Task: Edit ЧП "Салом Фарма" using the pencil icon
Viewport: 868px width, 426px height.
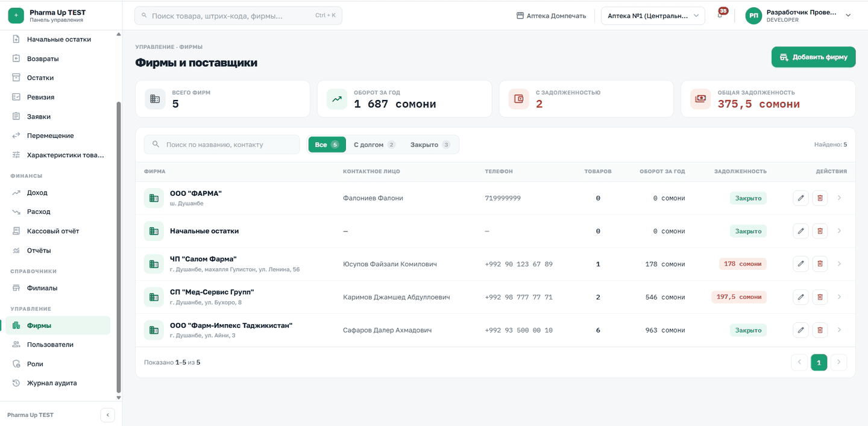Action: point(800,264)
